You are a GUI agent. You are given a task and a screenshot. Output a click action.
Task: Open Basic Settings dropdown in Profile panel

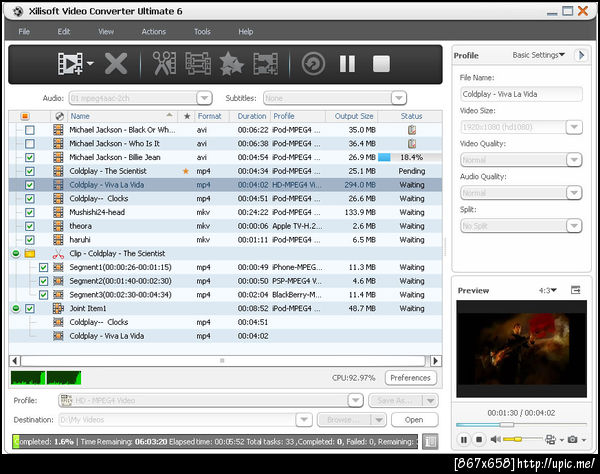[x=538, y=55]
